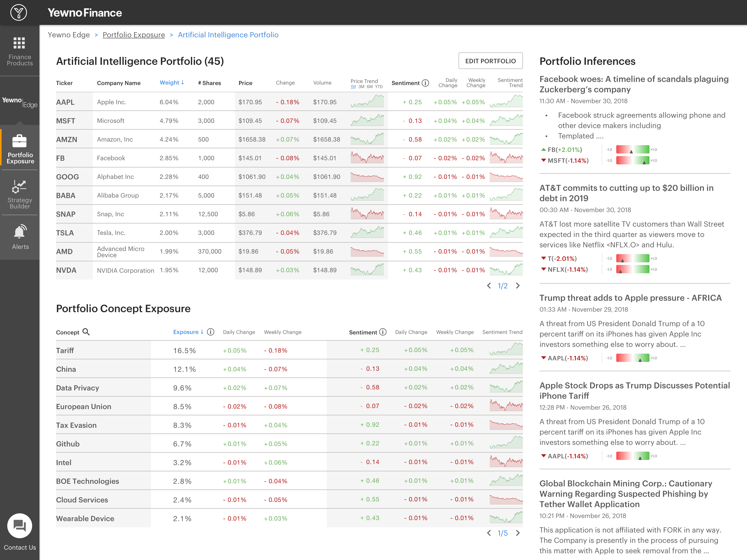Select 3M price trend range
Viewport: 747px width, 560px height.
point(361,87)
